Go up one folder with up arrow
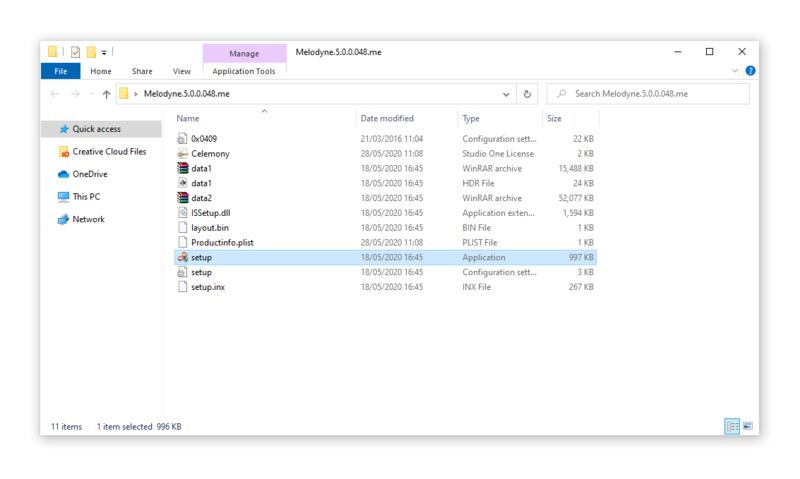 [x=106, y=94]
